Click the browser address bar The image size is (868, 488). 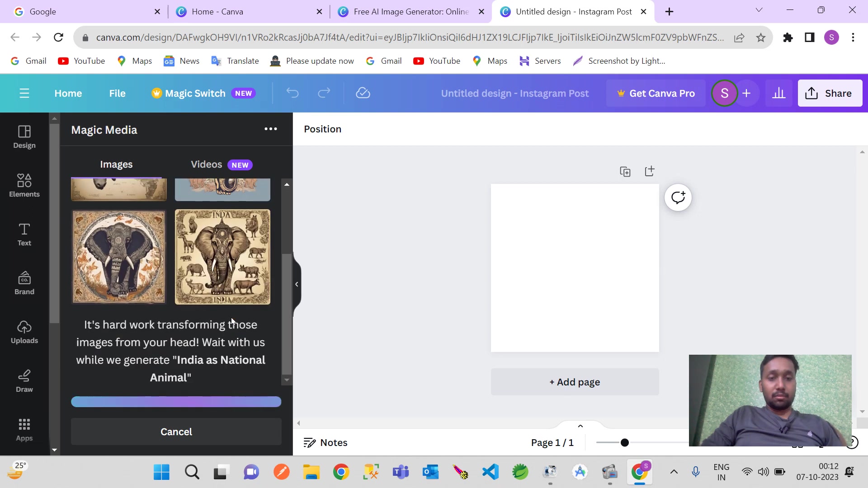pos(409,38)
